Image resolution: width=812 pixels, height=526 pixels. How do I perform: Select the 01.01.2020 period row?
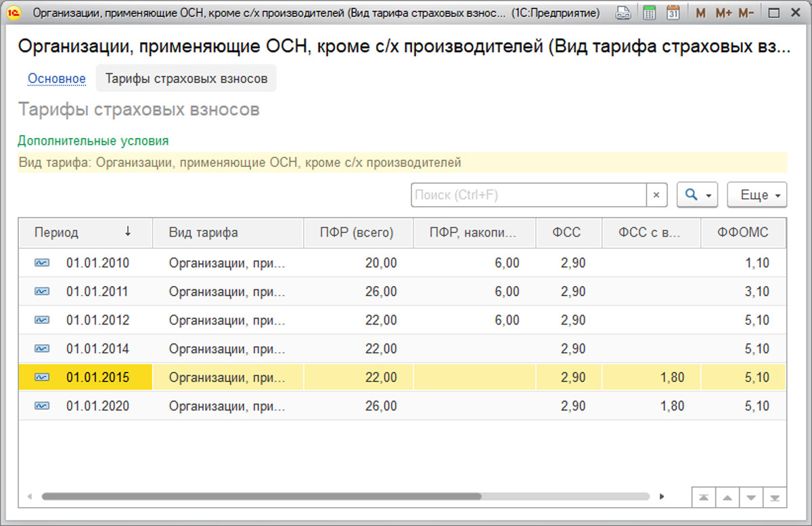pos(403,406)
